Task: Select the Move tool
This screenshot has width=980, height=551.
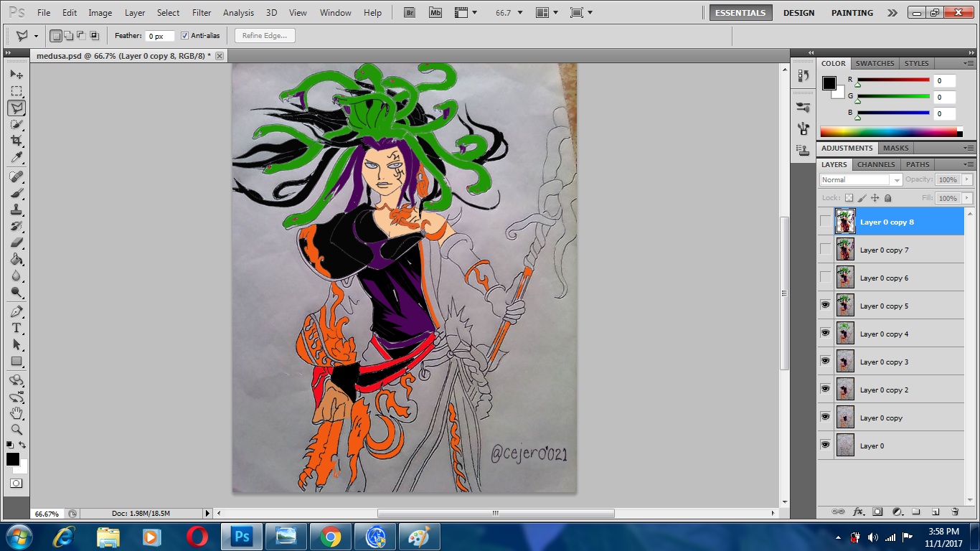Action: click(x=17, y=75)
